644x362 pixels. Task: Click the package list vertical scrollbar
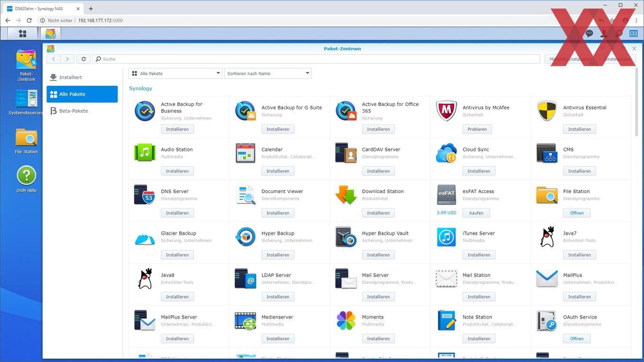click(636, 102)
